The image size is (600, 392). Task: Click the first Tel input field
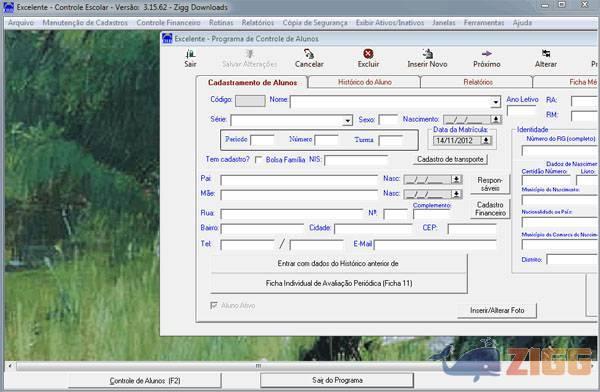pos(248,245)
